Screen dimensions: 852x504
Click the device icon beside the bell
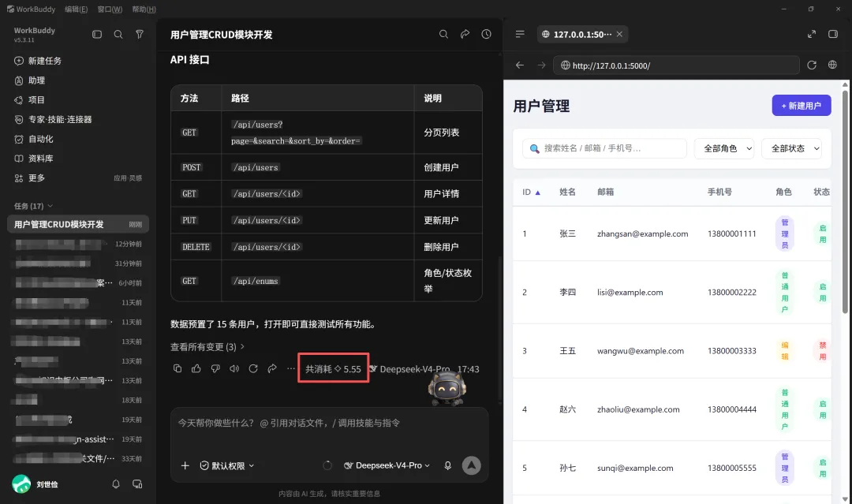[x=137, y=484]
